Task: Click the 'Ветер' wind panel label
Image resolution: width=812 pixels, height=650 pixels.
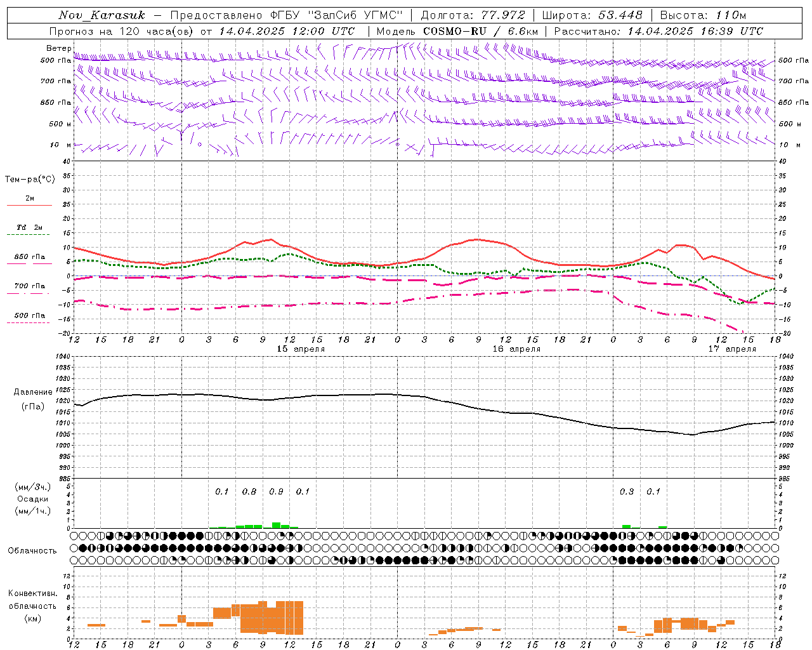Action: (x=58, y=48)
